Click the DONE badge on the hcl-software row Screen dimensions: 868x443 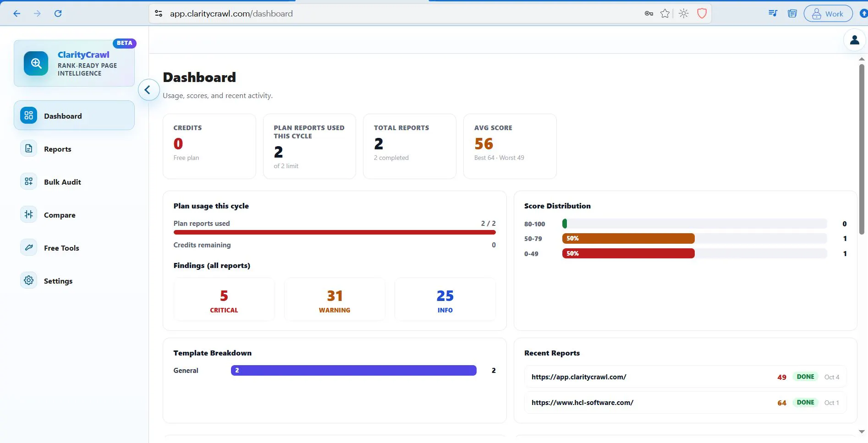(x=805, y=402)
